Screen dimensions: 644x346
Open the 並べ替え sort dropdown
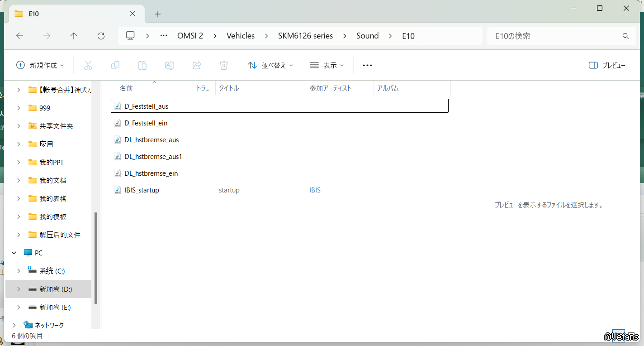pos(270,65)
